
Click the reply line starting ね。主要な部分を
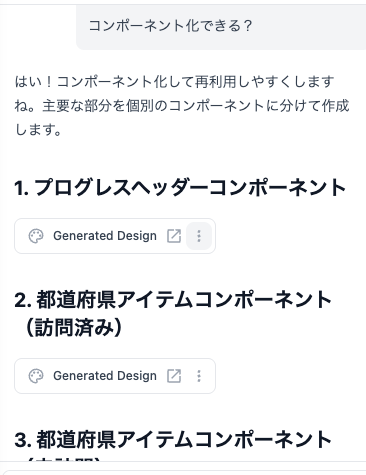pos(182,106)
